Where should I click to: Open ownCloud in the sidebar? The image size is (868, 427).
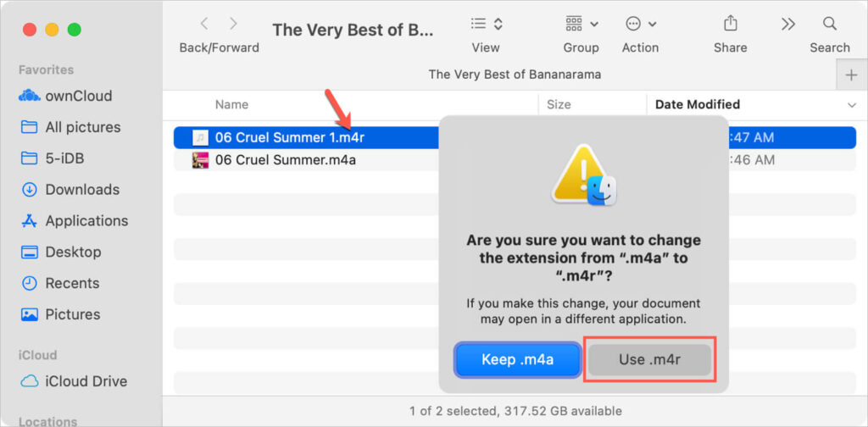(79, 96)
